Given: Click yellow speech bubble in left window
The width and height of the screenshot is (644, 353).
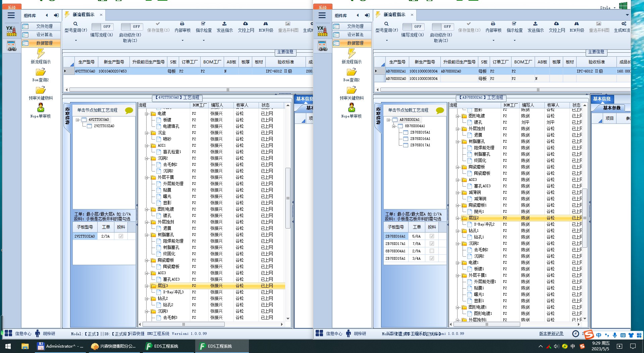Looking at the screenshot, I should (x=129, y=110).
